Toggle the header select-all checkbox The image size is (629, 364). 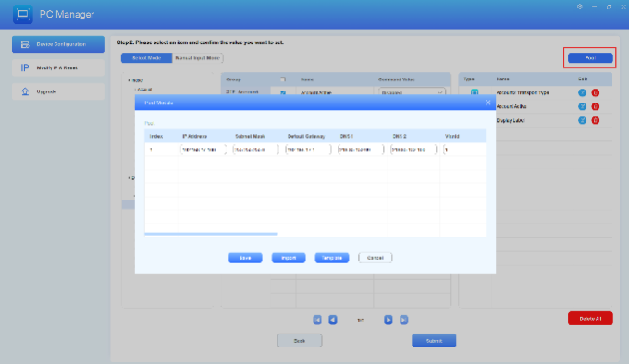pos(283,79)
